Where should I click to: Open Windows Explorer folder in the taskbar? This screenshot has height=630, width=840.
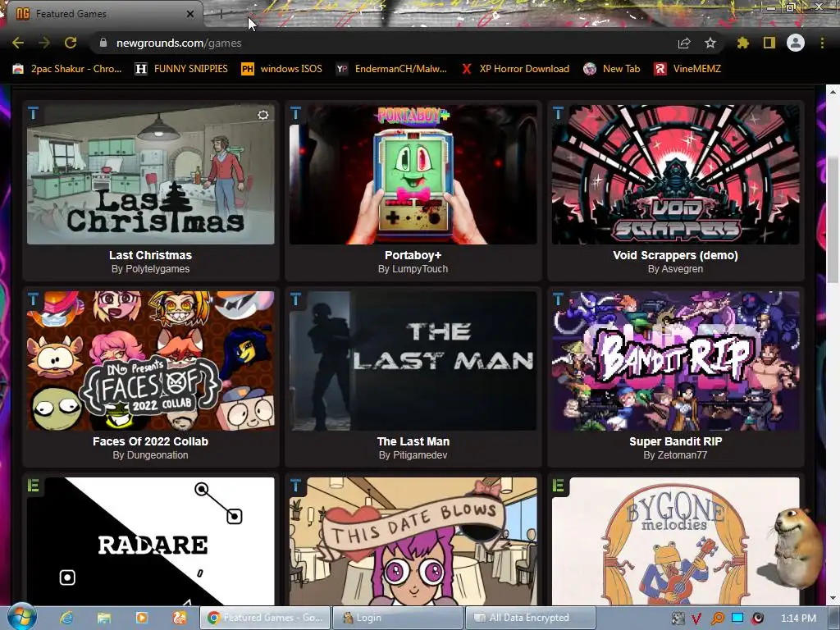104,619
